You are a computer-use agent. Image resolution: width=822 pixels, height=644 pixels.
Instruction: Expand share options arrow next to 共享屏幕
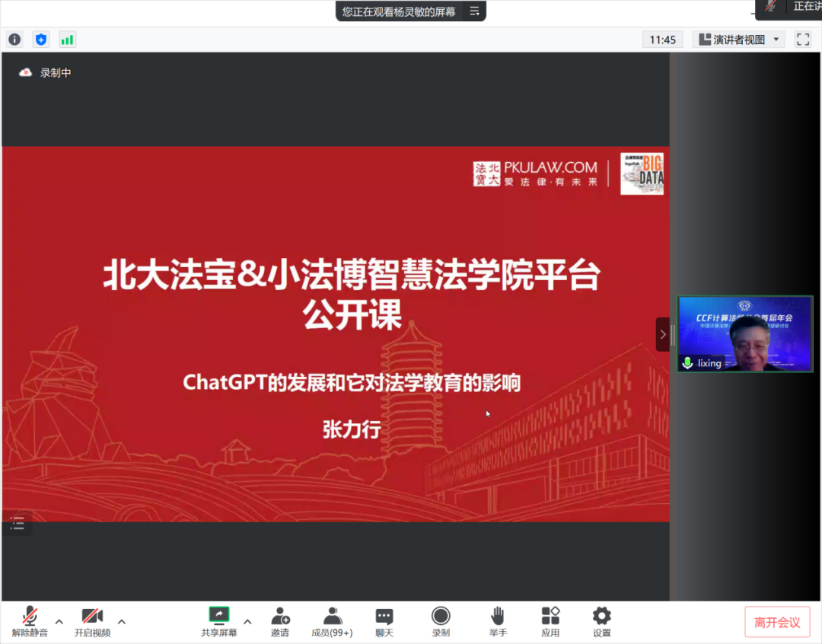pos(247,621)
